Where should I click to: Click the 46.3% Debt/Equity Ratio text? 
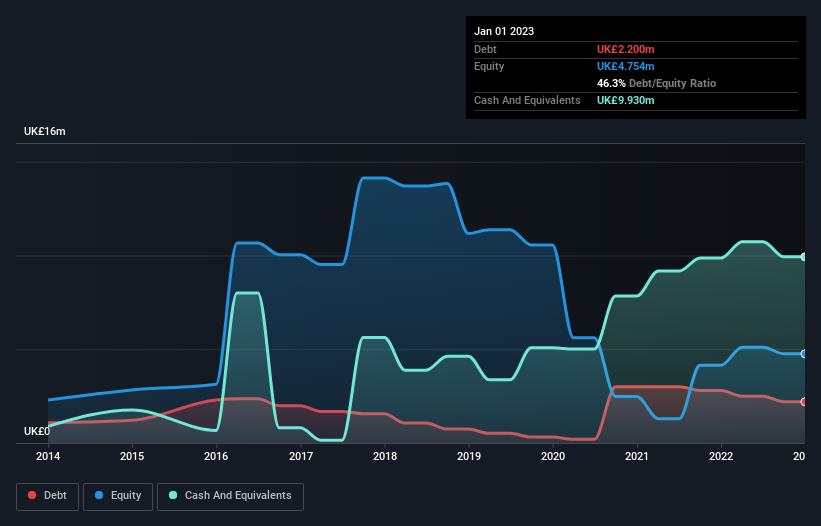coord(657,83)
